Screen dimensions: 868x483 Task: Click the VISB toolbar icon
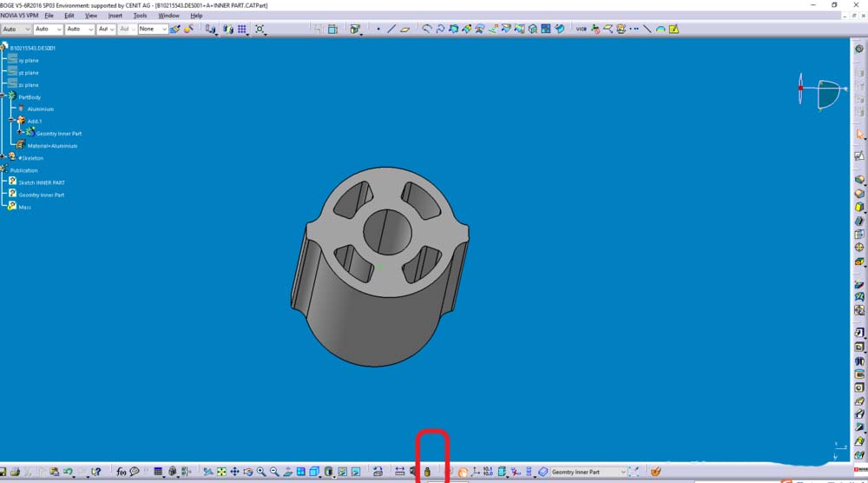tap(582, 29)
